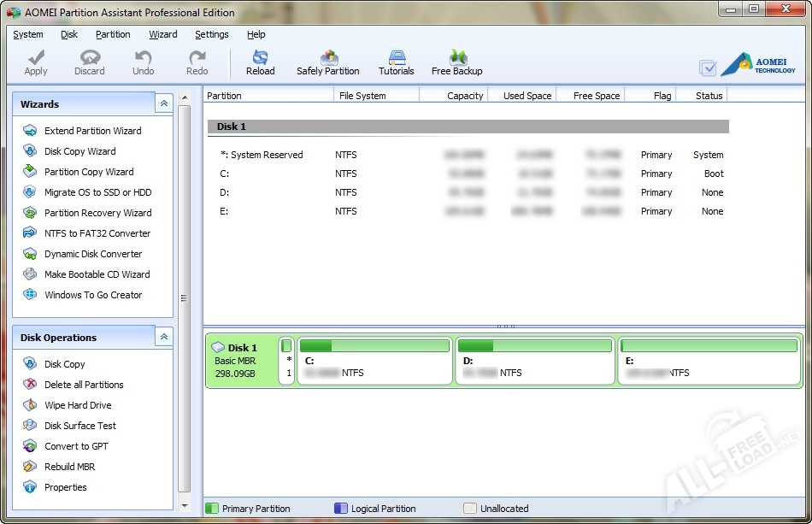
Task: Click the Rebuild MBR operation
Action: click(x=69, y=467)
